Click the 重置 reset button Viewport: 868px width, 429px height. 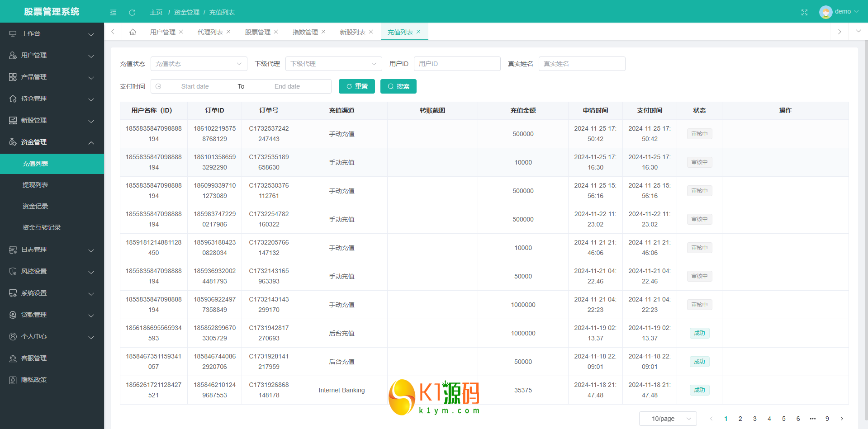click(356, 86)
